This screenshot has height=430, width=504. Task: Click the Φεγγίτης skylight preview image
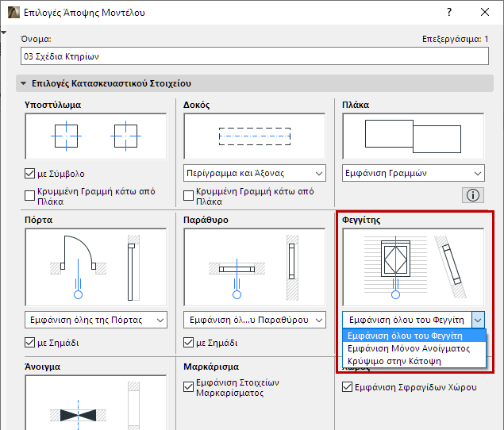pyautogui.click(x=414, y=267)
